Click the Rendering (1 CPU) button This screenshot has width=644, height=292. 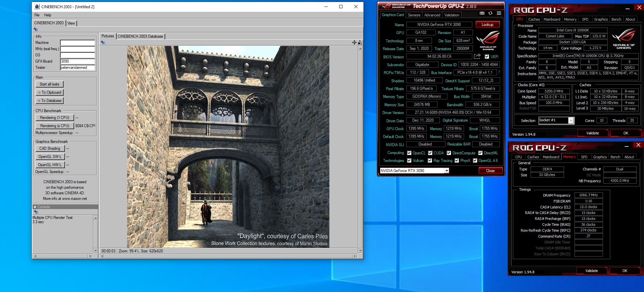(54, 118)
